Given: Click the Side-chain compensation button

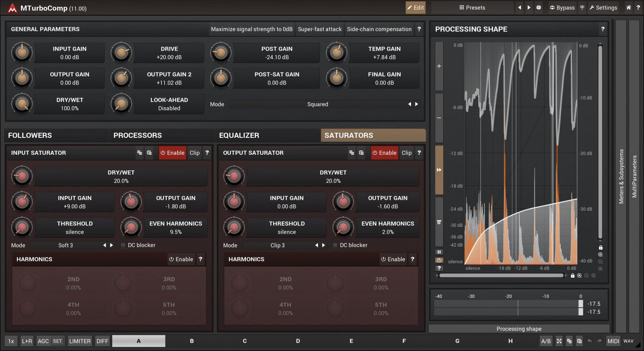Looking at the screenshot, I should (379, 29).
